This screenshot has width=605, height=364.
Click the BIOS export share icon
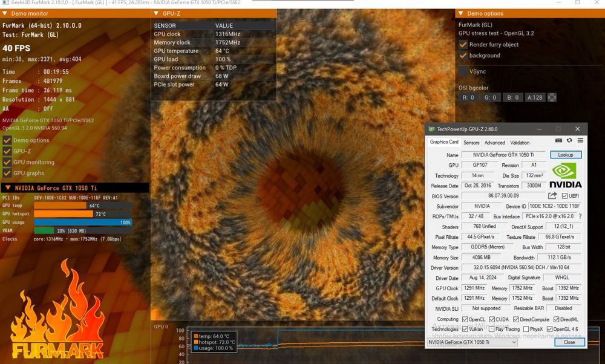click(552, 196)
